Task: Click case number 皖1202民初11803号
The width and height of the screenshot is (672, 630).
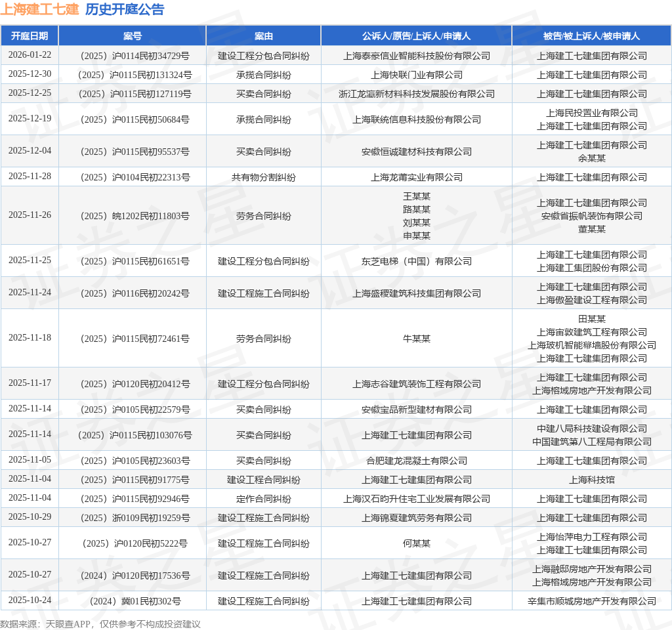Action: coord(150,216)
